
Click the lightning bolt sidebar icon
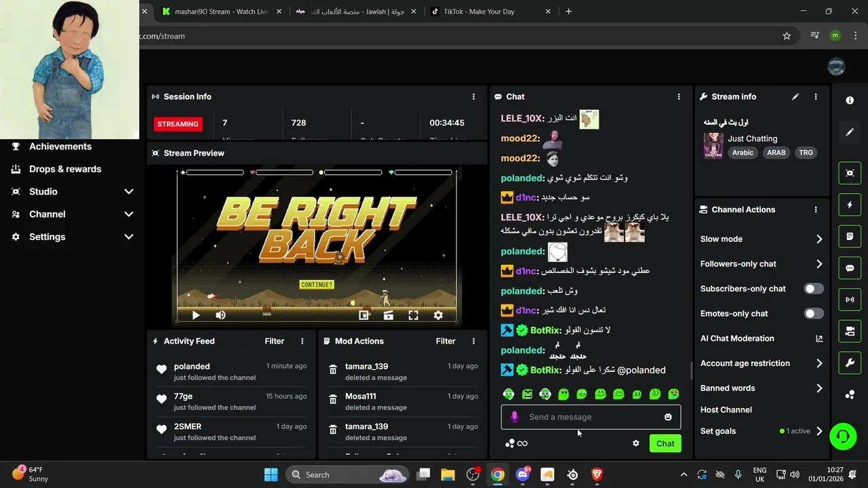pos(850,205)
